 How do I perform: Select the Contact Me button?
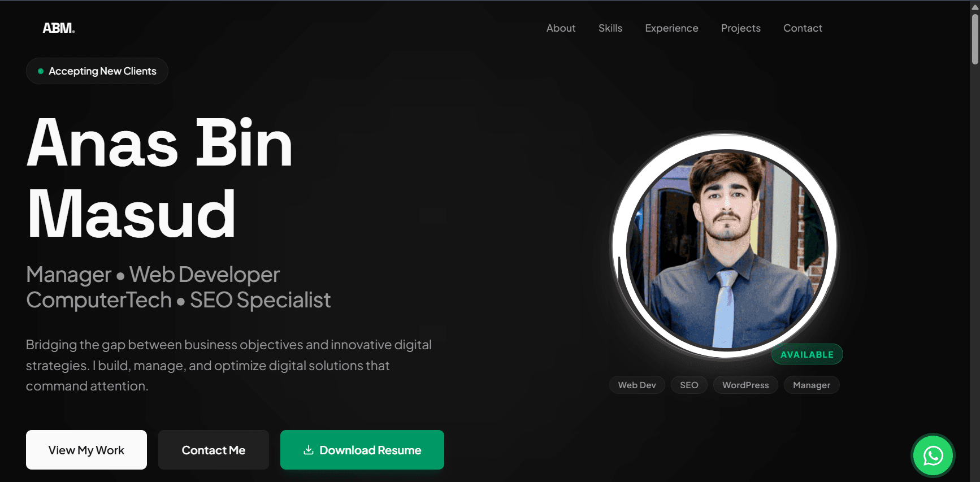coord(214,450)
